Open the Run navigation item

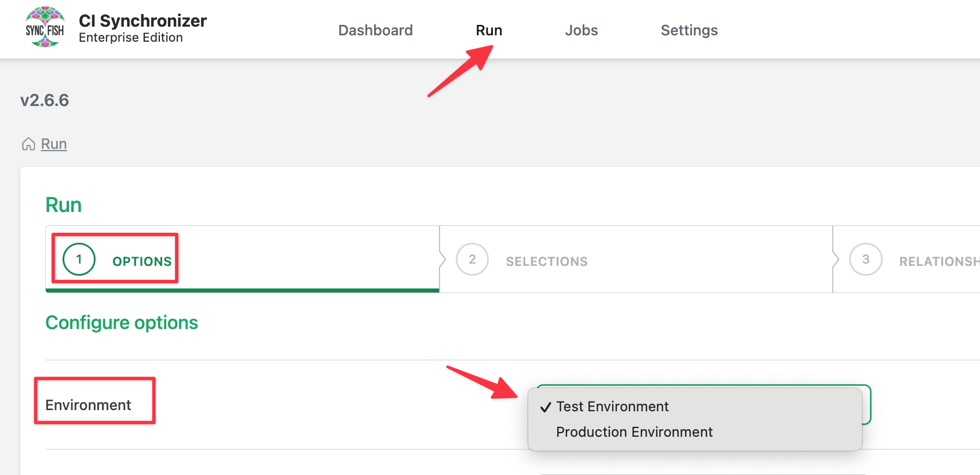click(489, 30)
